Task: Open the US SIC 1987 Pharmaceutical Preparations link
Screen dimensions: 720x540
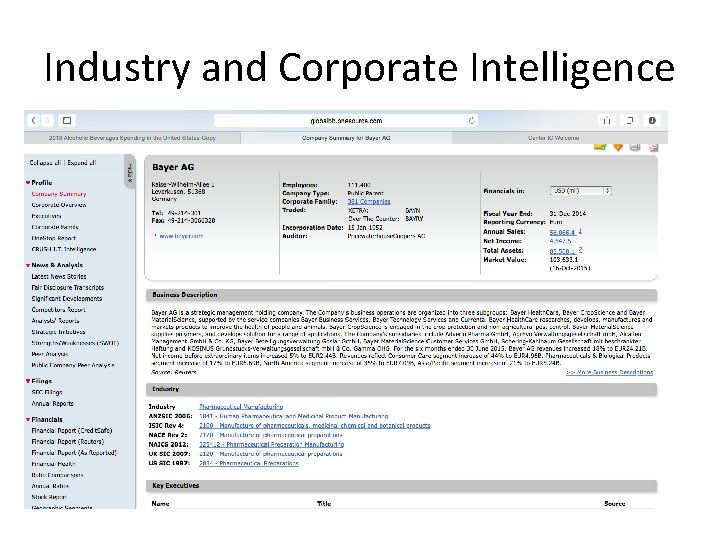Action: pyautogui.click(x=248, y=463)
